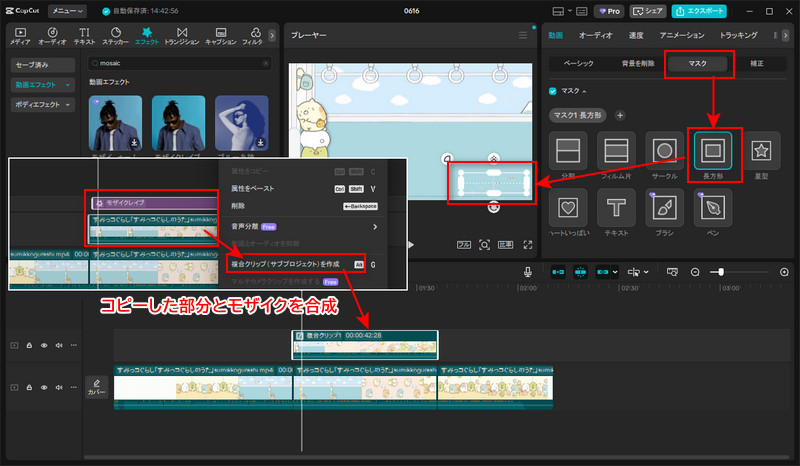Show more tool categories with the arrow
The height and width of the screenshot is (466, 800).
coord(272,35)
